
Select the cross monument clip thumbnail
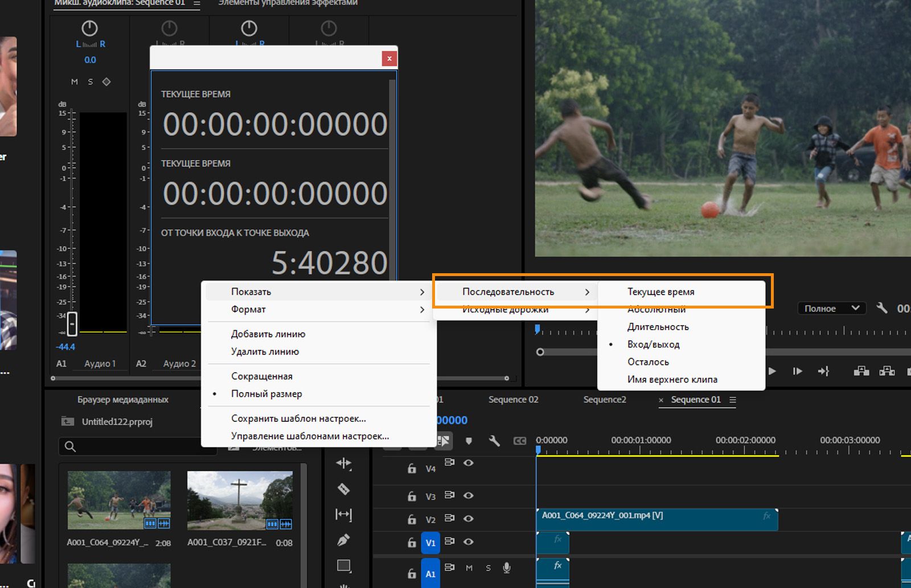(240, 500)
